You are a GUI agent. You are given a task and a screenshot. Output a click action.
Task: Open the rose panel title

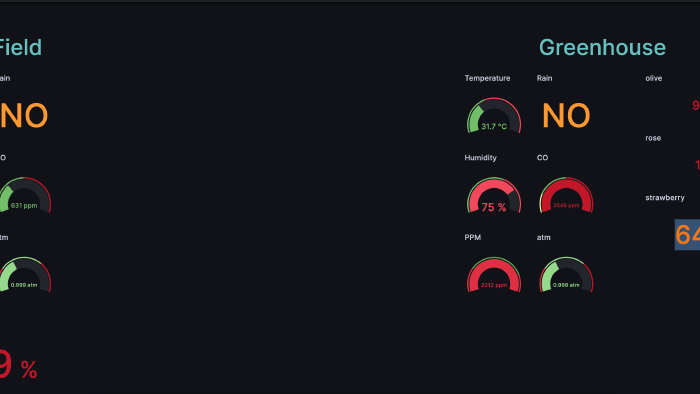click(x=653, y=138)
